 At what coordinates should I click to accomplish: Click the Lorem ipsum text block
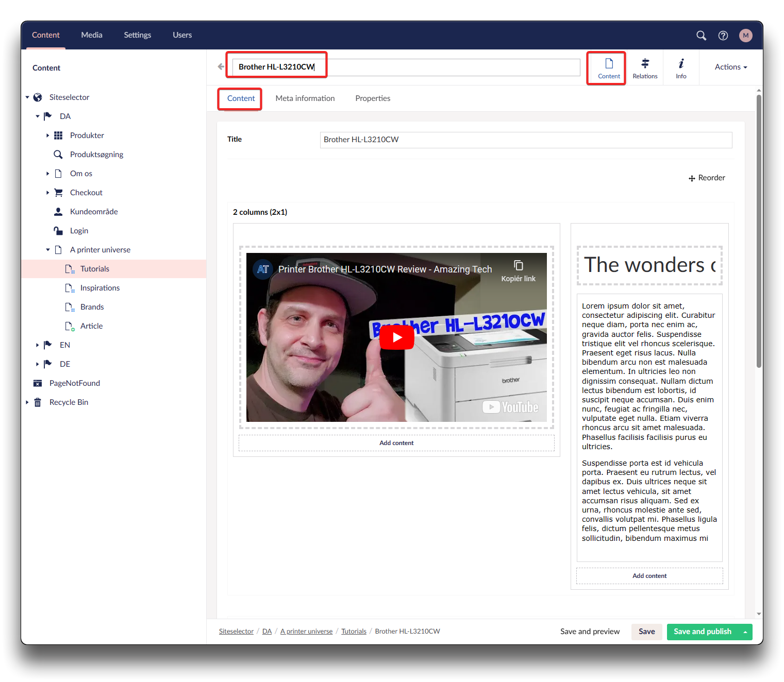[x=649, y=428]
